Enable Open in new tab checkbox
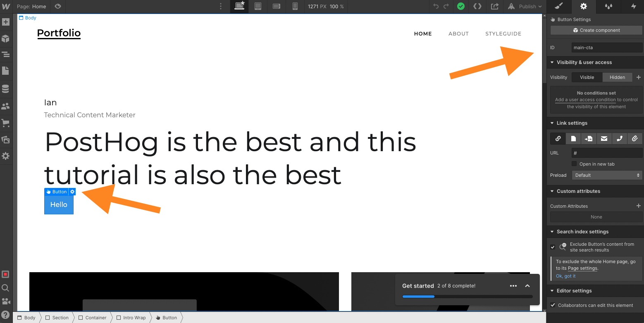644x323 pixels. click(x=574, y=164)
